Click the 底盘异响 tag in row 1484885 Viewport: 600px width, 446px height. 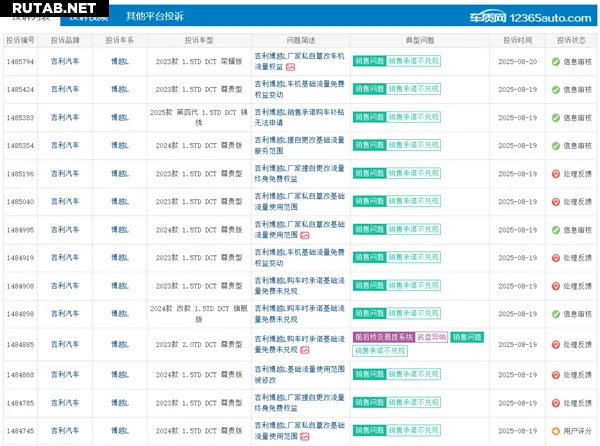431,337
